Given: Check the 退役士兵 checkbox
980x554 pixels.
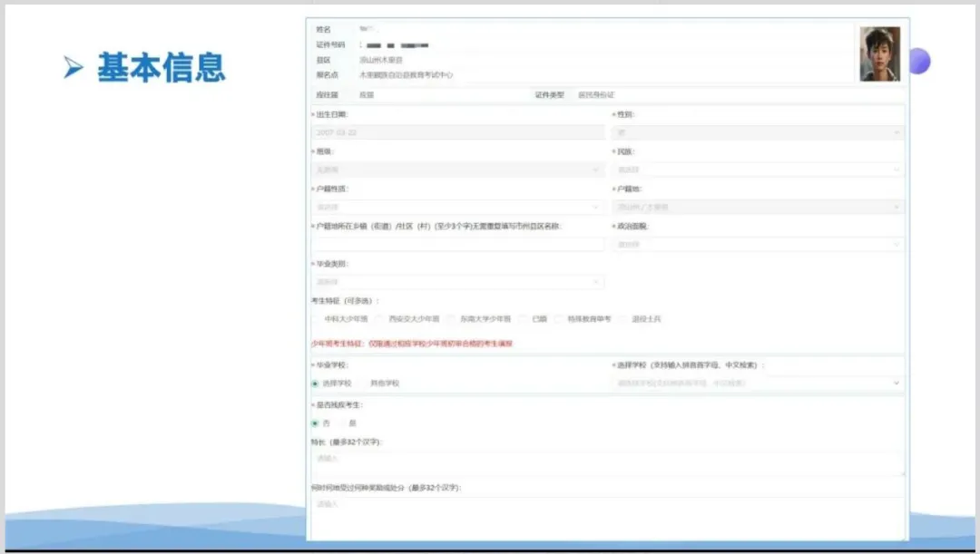Looking at the screenshot, I should pos(622,319).
